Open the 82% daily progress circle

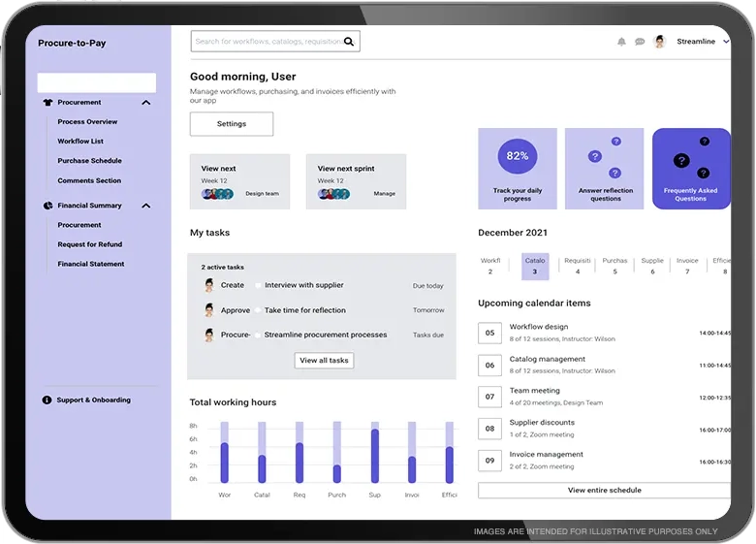517,156
